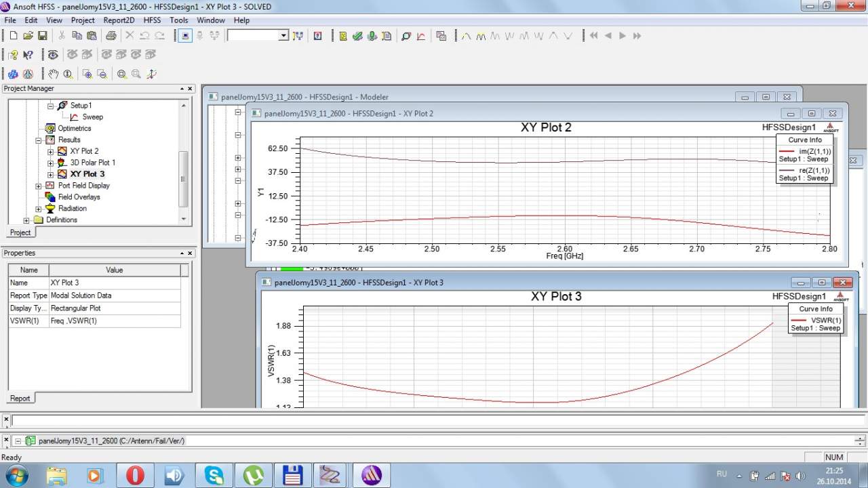Viewport: 868px width, 488px height.
Task: Expand the XY Plot 2 tree node
Action: [50, 151]
